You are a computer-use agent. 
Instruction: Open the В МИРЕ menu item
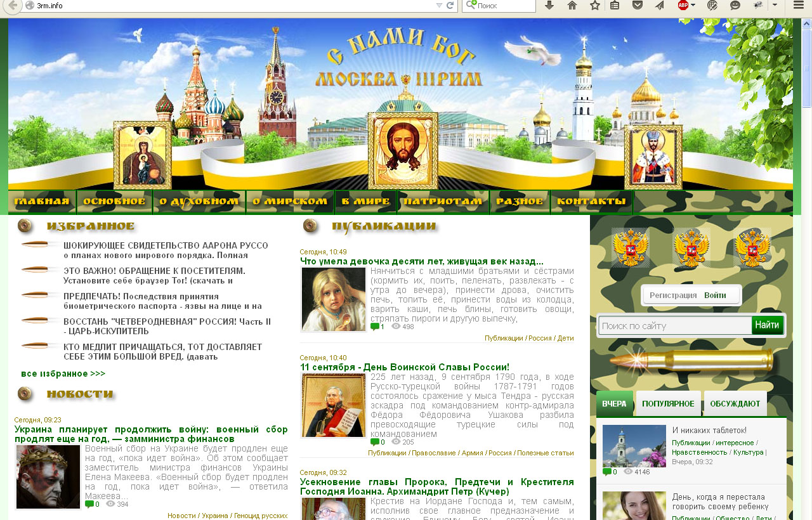point(365,202)
